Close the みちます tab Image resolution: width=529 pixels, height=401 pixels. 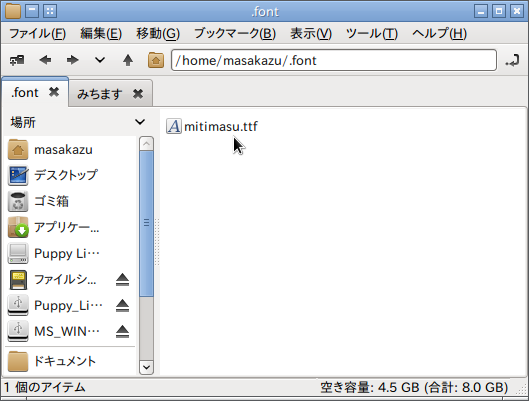138,94
